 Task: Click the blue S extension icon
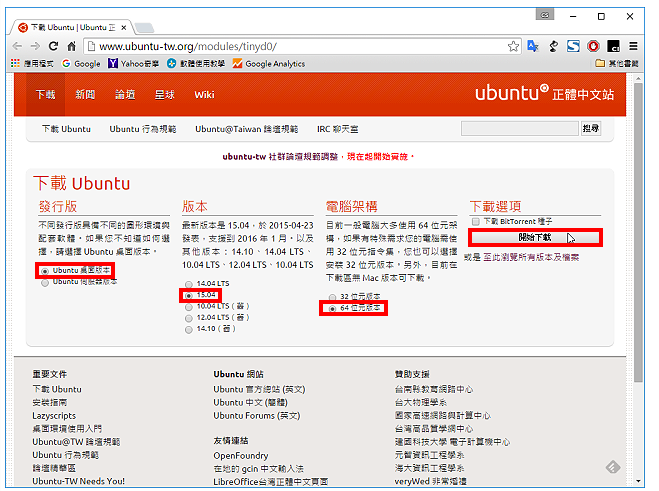click(x=573, y=46)
